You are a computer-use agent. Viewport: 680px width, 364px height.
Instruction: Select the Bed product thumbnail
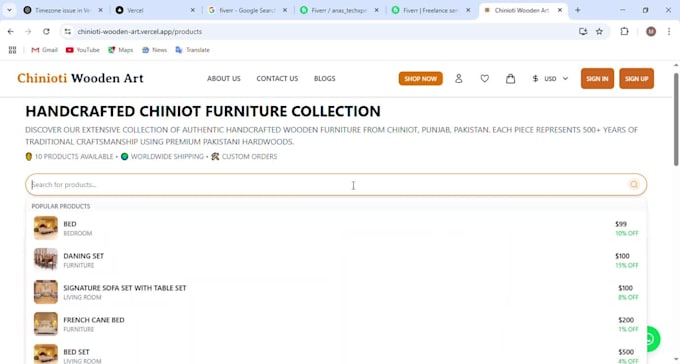[x=46, y=228]
